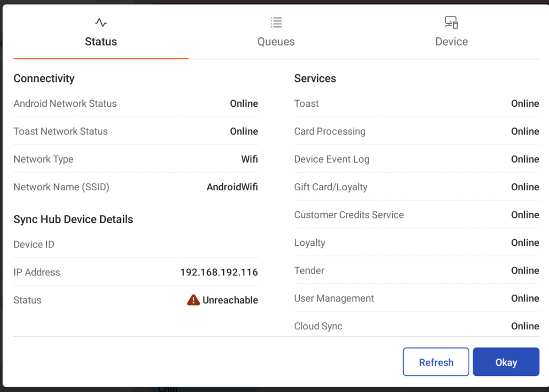Click the IP address 192.168.192.116
Viewport: 549px width, 392px height.
pyautogui.click(x=219, y=272)
